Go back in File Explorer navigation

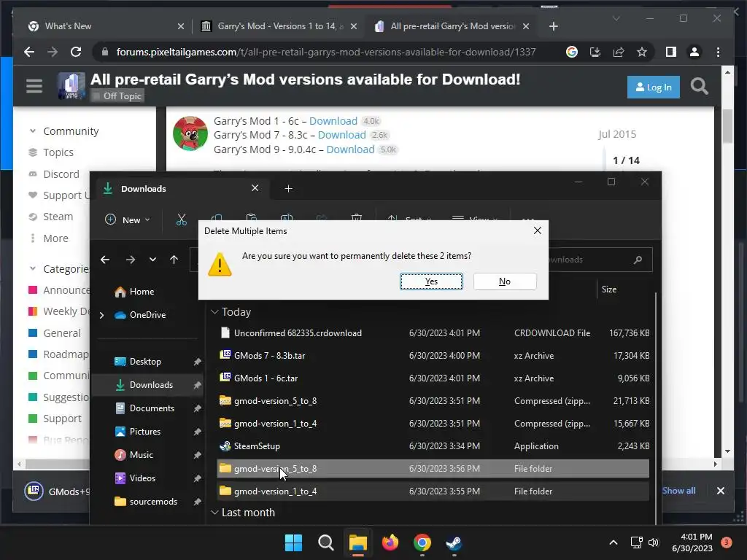tap(105, 260)
